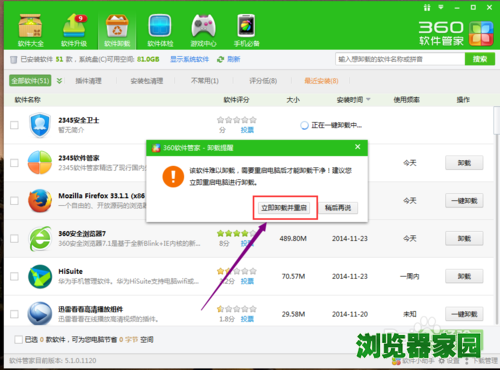Check the HiSuite checkbox
Image resolution: width=500 pixels, height=370 pixels.
(x=14, y=276)
